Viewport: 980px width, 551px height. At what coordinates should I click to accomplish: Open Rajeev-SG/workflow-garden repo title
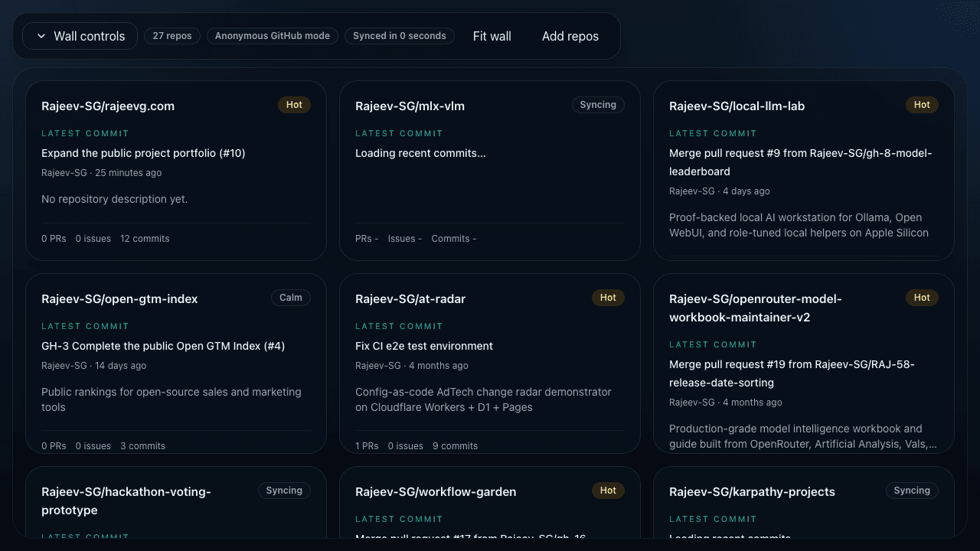[436, 492]
